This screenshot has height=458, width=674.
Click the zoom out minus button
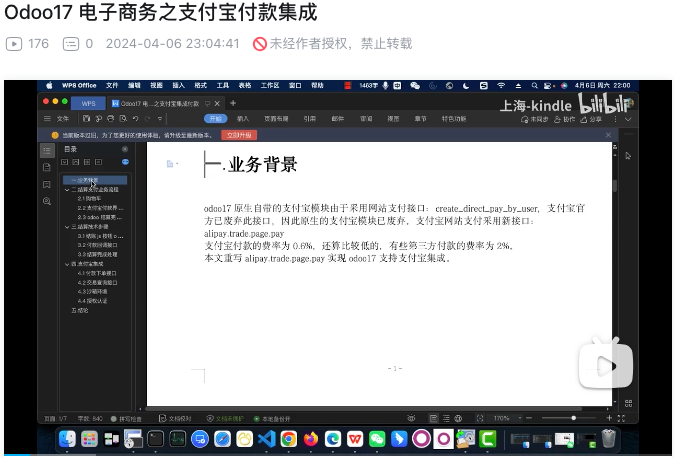529,418
